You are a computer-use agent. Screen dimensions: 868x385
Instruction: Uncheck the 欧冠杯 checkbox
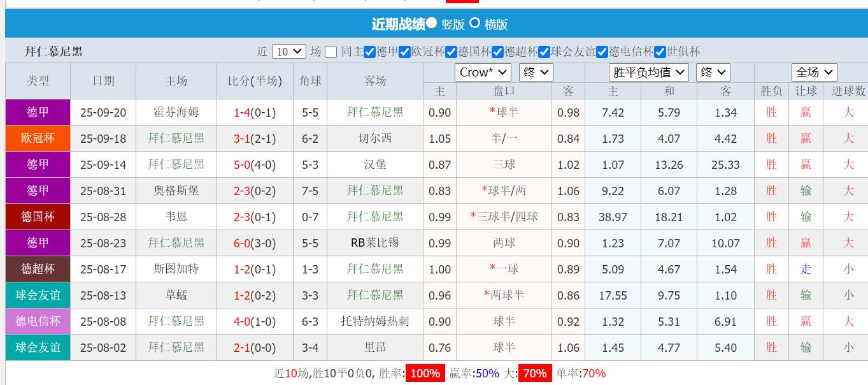tap(404, 51)
